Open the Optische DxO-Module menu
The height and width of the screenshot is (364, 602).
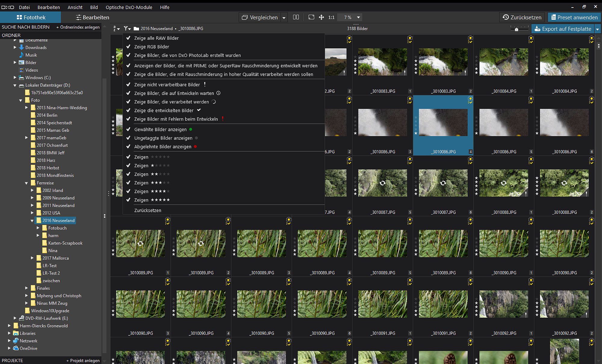coord(129,7)
